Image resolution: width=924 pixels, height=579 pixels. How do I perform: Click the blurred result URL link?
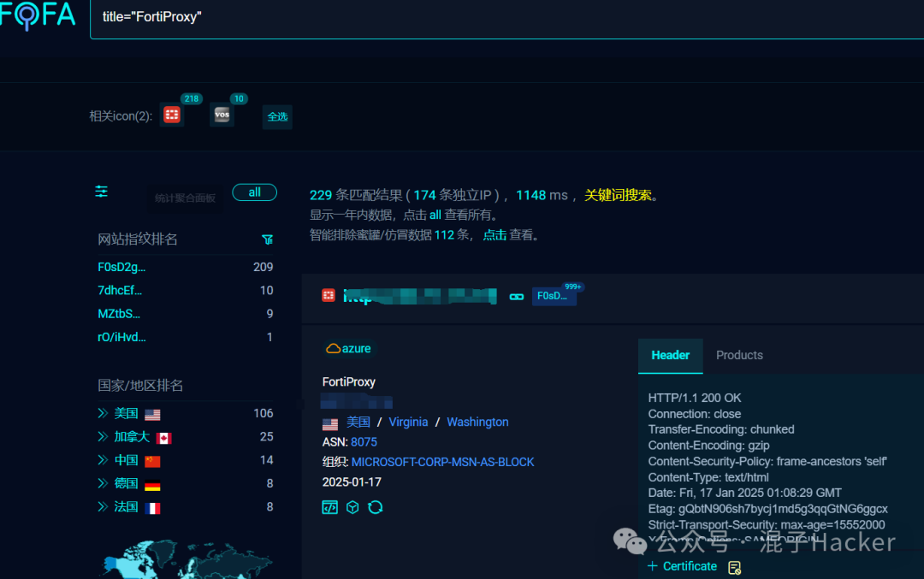pyautogui.click(x=419, y=296)
